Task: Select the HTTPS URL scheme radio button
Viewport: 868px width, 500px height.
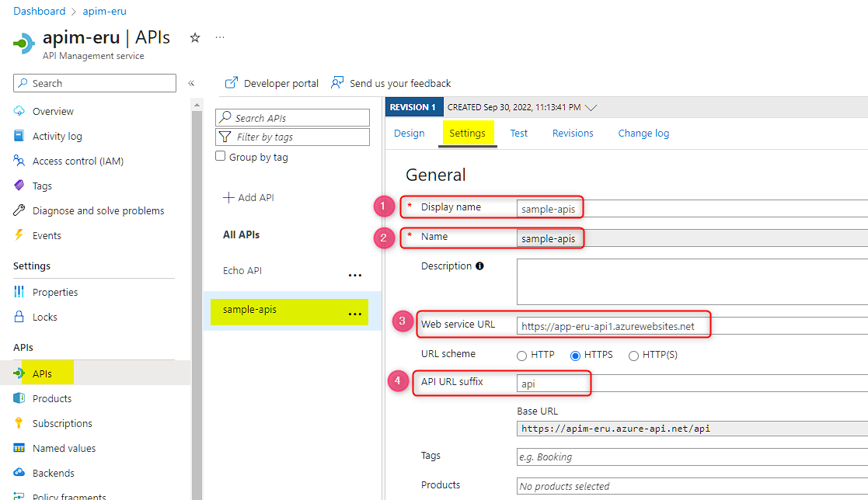Action: [575, 356]
